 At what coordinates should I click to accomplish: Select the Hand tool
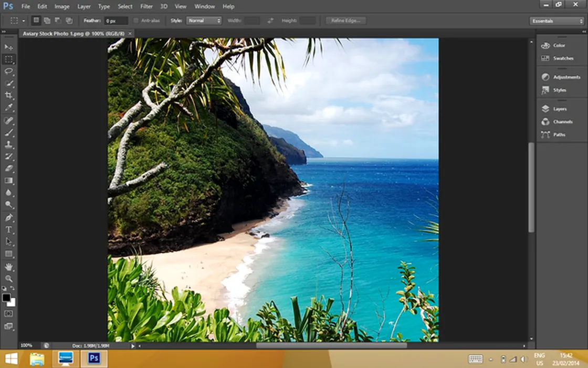coord(9,267)
